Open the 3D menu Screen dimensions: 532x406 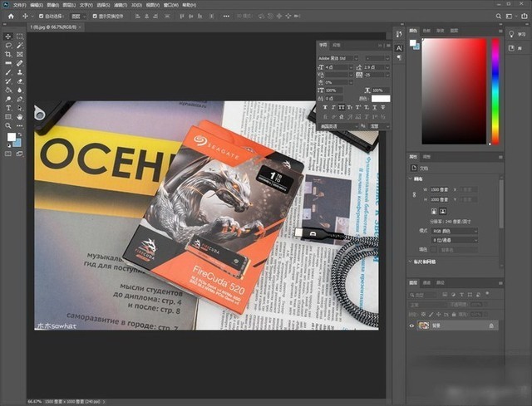[x=136, y=5]
